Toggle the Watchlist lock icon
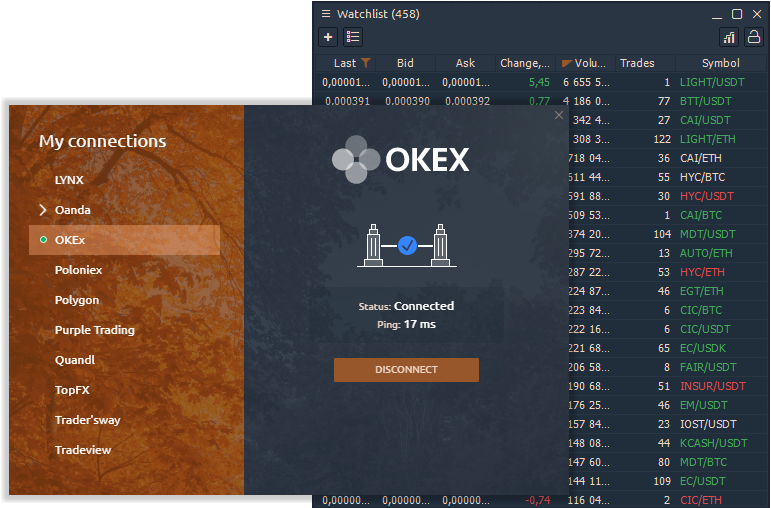The height and width of the screenshot is (508, 771). (x=753, y=37)
